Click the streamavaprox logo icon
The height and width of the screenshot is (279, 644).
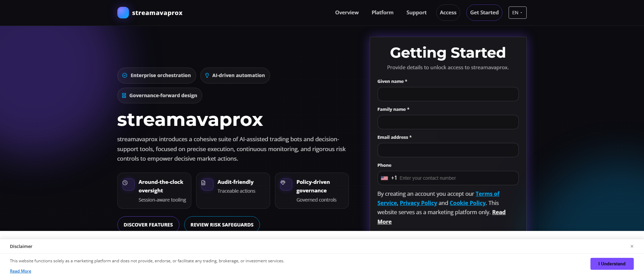(x=123, y=13)
